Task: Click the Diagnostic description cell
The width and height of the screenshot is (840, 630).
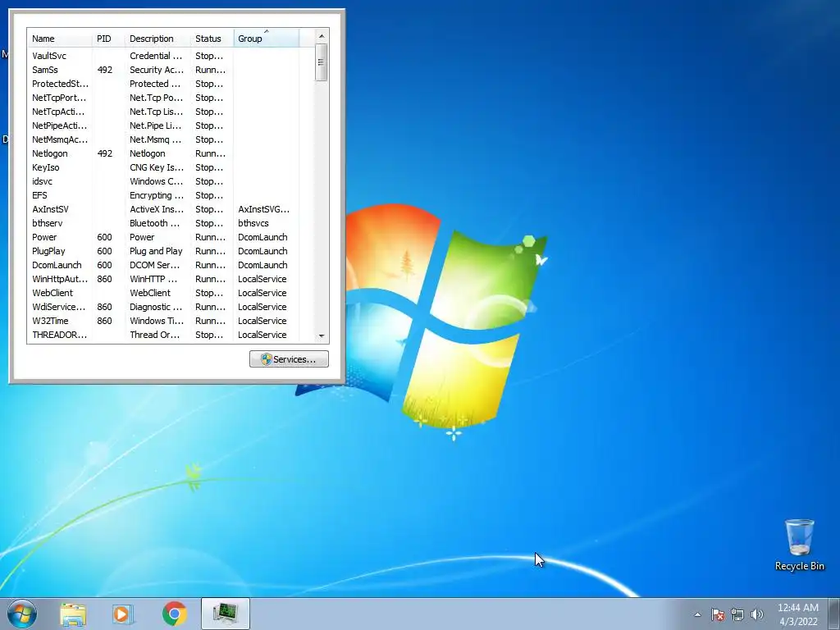Action: point(156,307)
